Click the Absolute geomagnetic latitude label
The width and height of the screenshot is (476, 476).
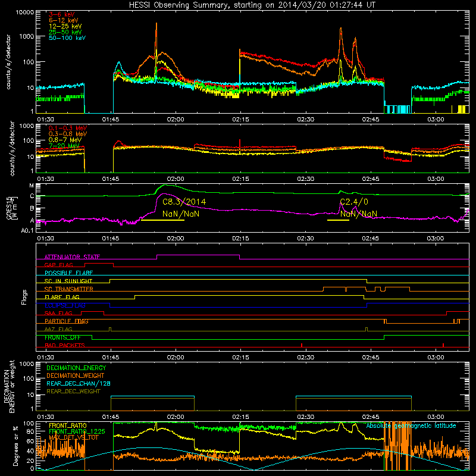411,425
